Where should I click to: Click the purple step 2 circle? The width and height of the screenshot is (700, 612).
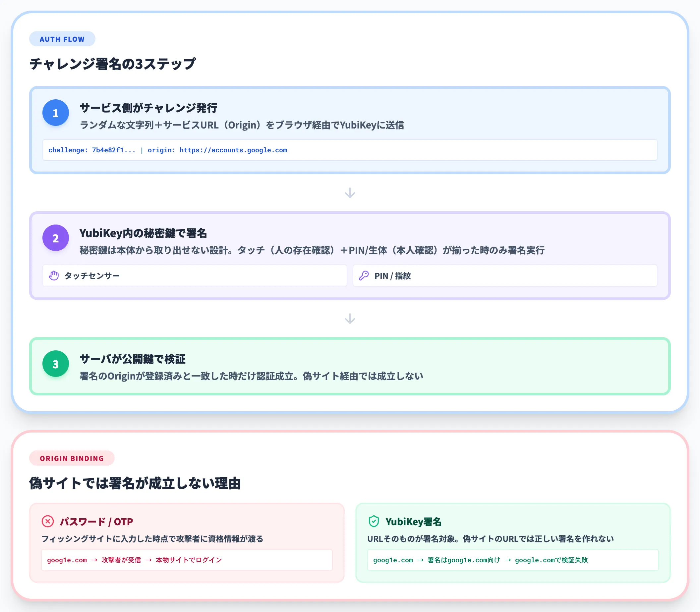coord(56,238)
